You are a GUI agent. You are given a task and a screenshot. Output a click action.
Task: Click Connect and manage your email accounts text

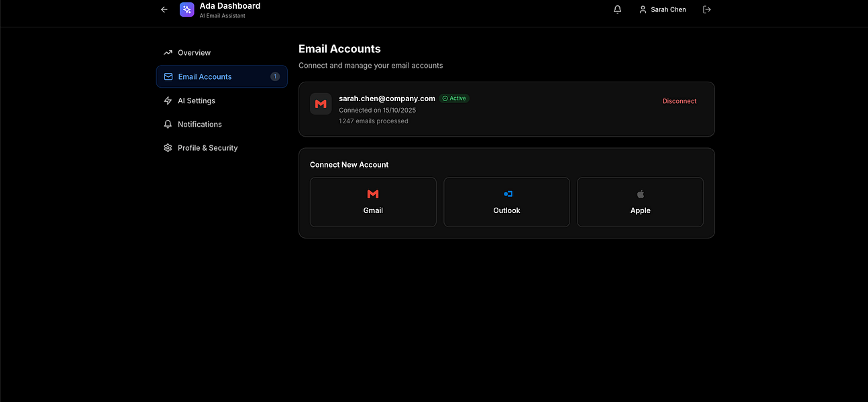371,66
